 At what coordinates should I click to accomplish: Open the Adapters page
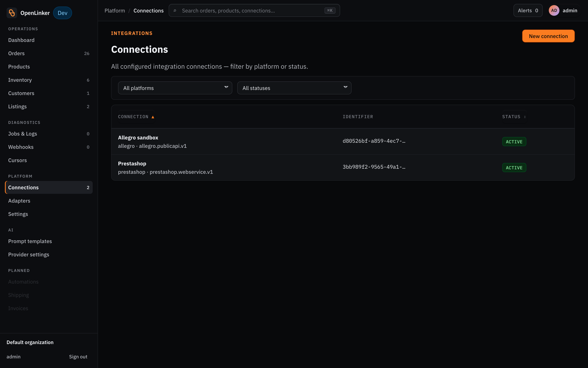click(49, 201)
